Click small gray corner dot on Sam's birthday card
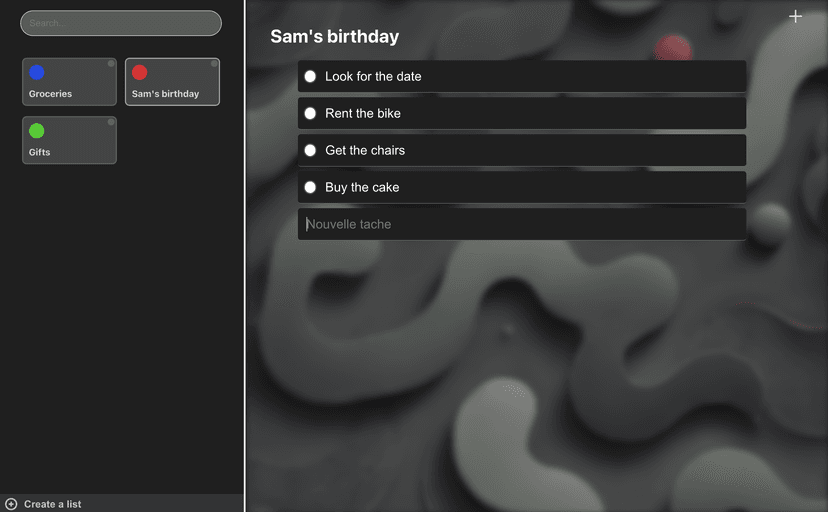 pyautogui.click(x=214, y=64)
